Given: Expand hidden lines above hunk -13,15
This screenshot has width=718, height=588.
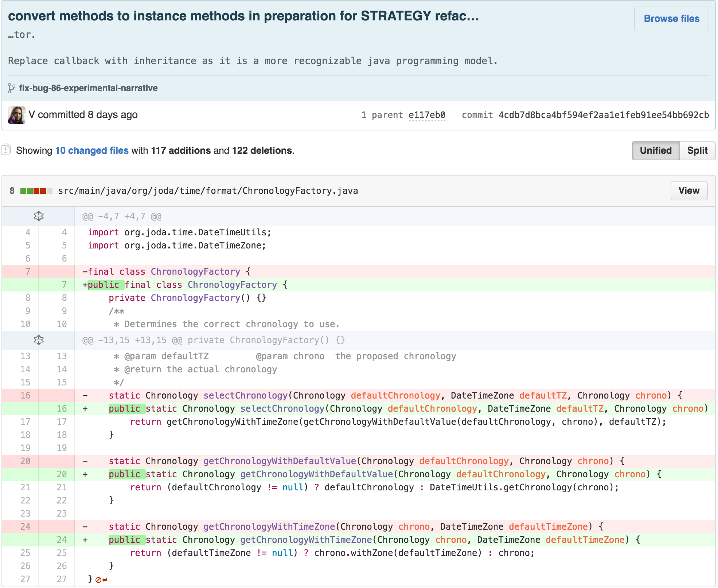Looking at the screenshot, I should point(39,340).
